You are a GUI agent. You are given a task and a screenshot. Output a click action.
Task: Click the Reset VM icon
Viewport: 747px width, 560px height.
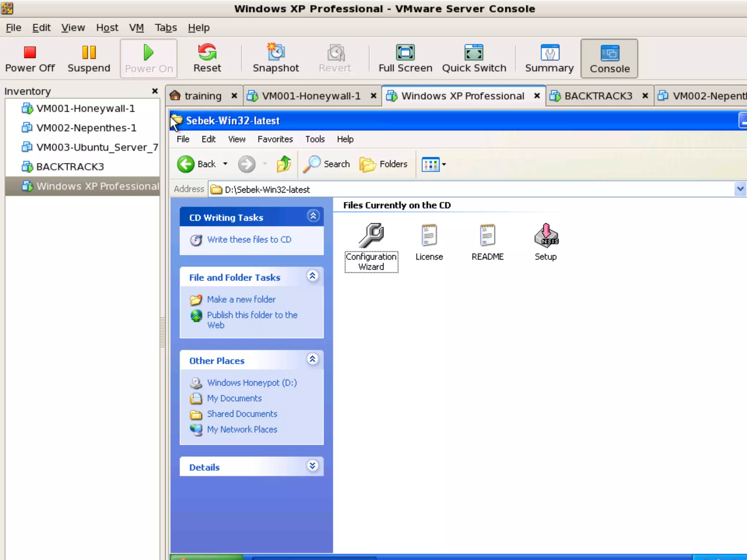coord(207,53)
